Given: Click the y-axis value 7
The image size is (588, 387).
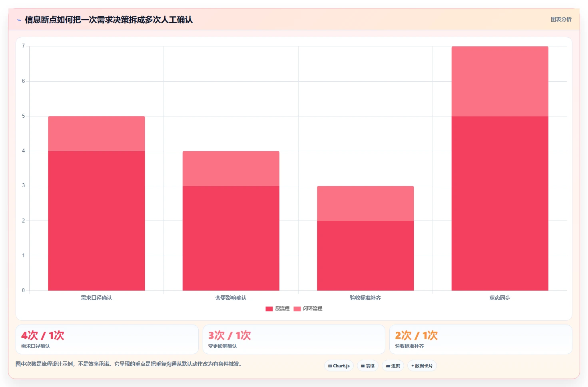Looking at the screenshot, I should 23,46.
